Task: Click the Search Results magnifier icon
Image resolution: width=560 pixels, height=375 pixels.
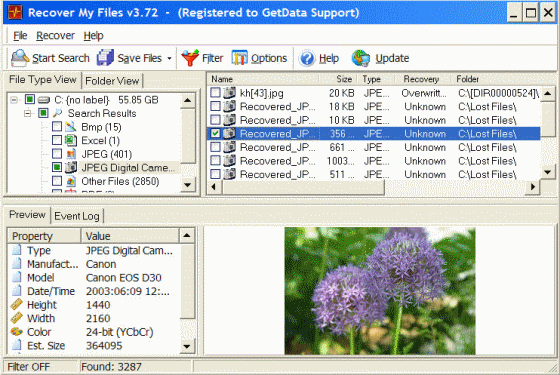Action: (57, 113)
